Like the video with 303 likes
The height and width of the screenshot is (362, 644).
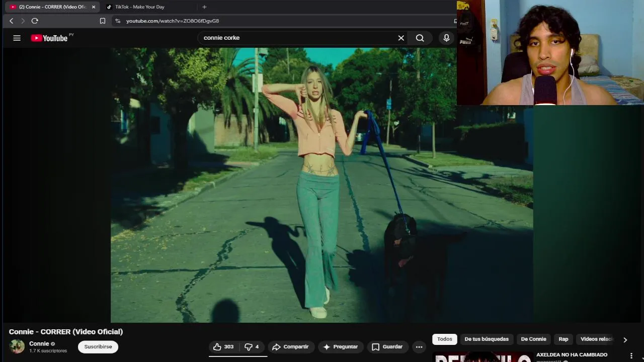(x=224, y=347)
